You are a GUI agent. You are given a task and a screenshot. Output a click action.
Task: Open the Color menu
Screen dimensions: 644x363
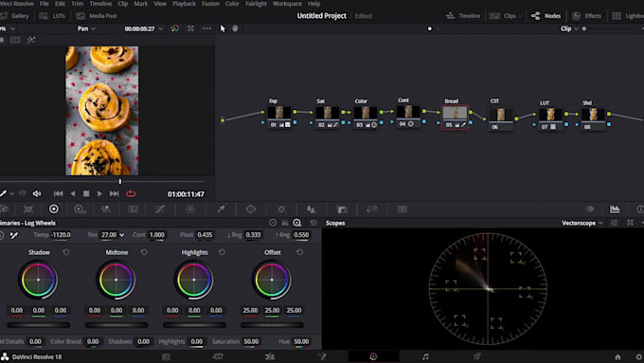tap(232, 4)
